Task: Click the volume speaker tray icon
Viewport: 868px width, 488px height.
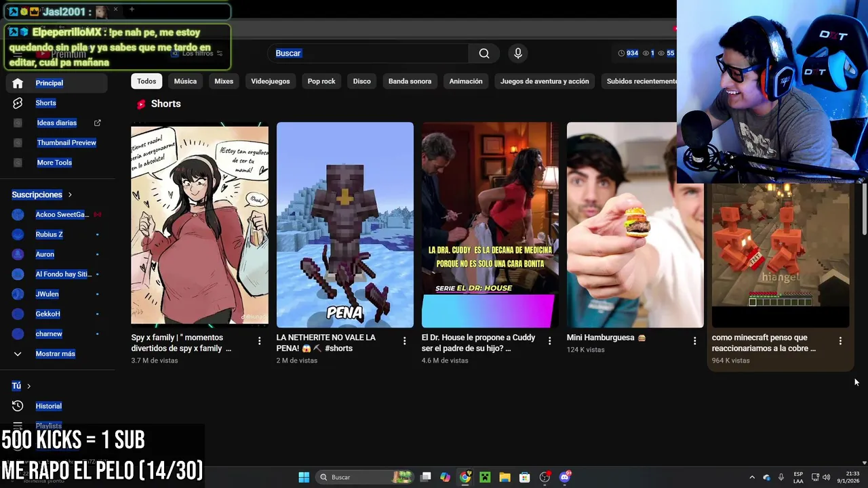Action: (826, 477)
